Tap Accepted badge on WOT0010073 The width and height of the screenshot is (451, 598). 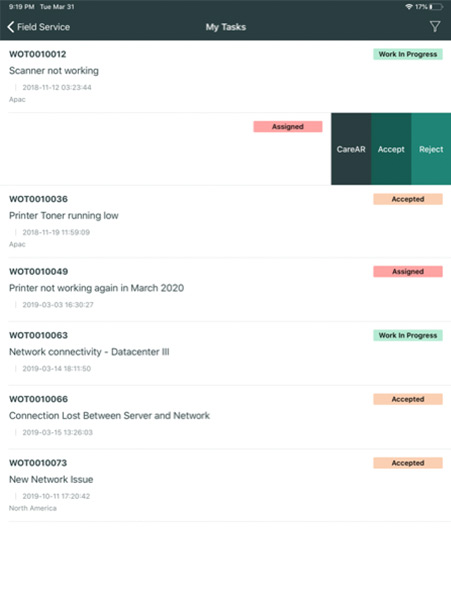point(408,463)
